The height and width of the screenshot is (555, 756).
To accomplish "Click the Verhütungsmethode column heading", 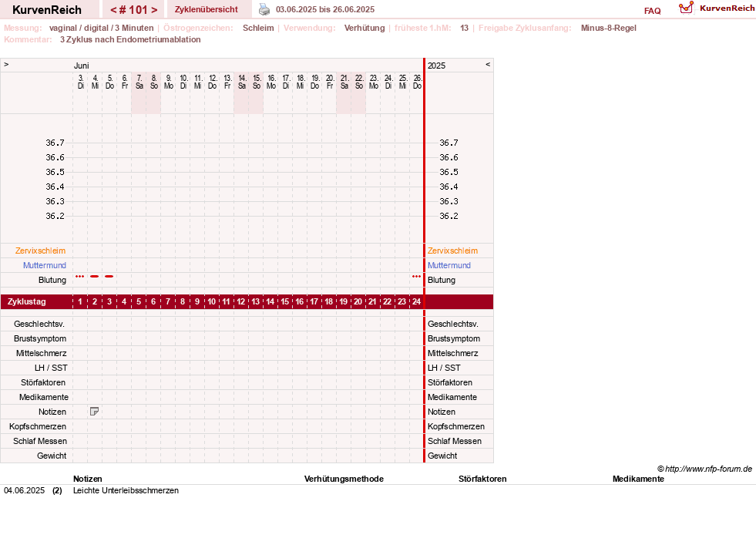I will point(344,479).
